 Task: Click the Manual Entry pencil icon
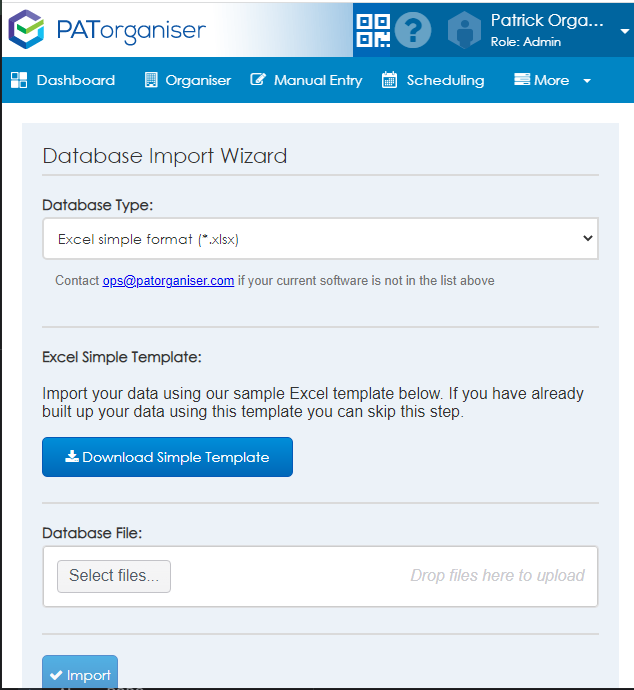tap(258, 80)
